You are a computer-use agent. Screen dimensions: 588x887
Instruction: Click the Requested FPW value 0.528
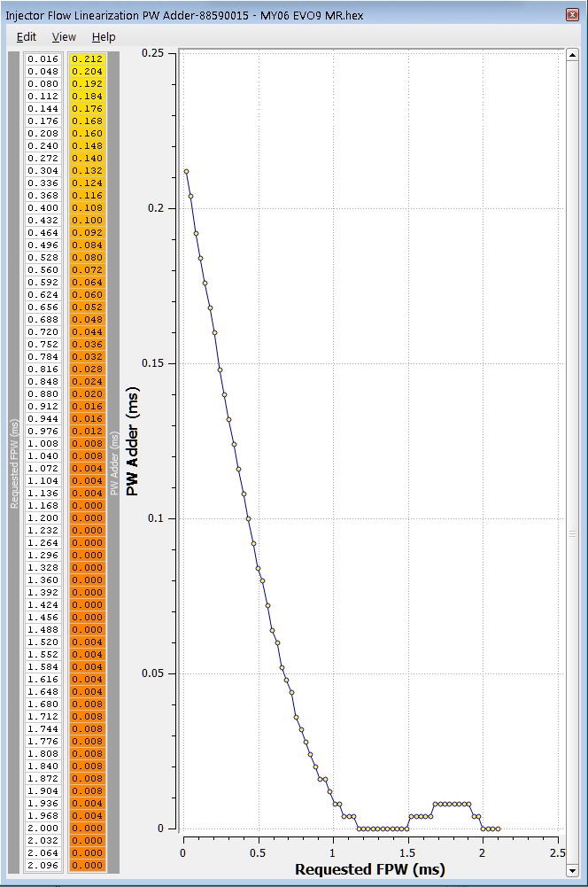pyautogui.click(x=43, y=257)
